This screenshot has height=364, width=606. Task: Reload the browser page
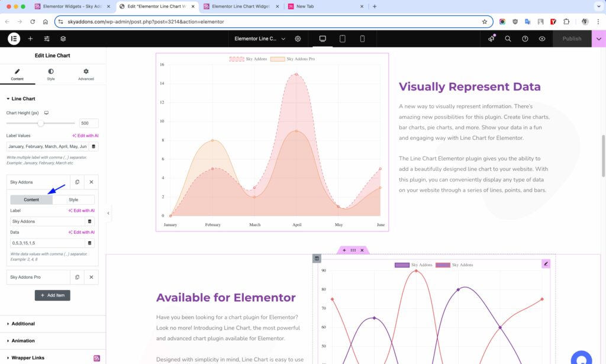tap(33, 22)
